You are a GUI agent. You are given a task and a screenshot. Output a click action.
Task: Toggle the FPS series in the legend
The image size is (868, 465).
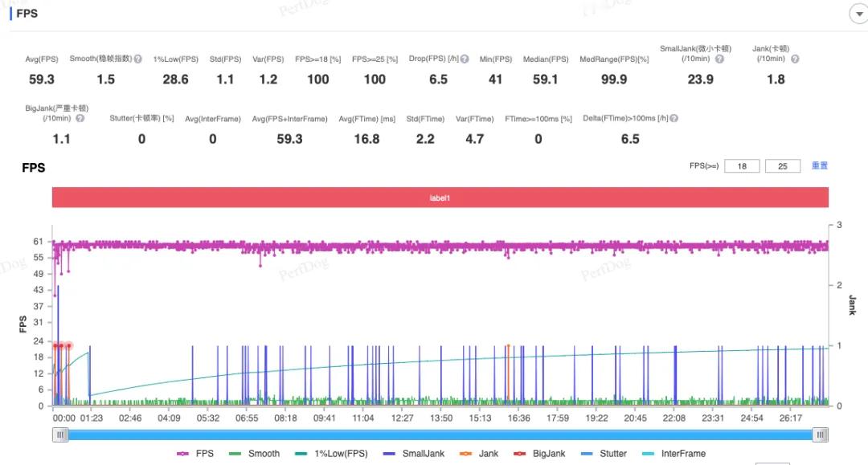point(195,454)
